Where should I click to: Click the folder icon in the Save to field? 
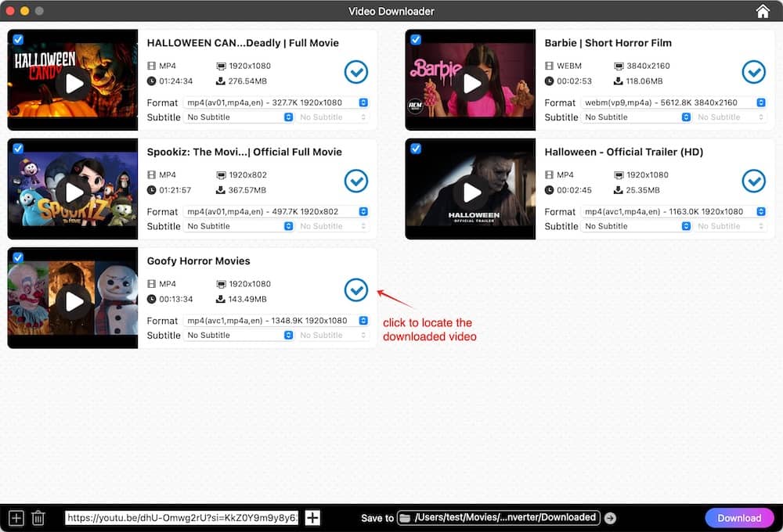404,517
